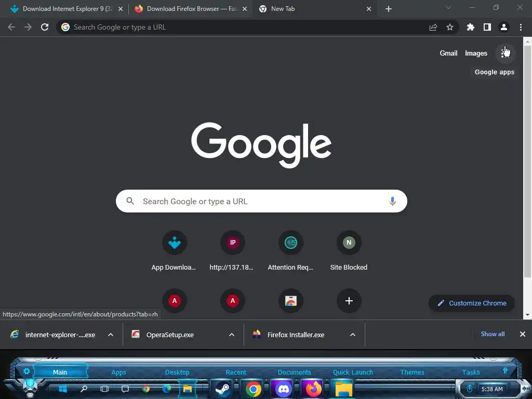The image size is (532, 399).
Task: Close the downloads bar
Action: (523, 334)
